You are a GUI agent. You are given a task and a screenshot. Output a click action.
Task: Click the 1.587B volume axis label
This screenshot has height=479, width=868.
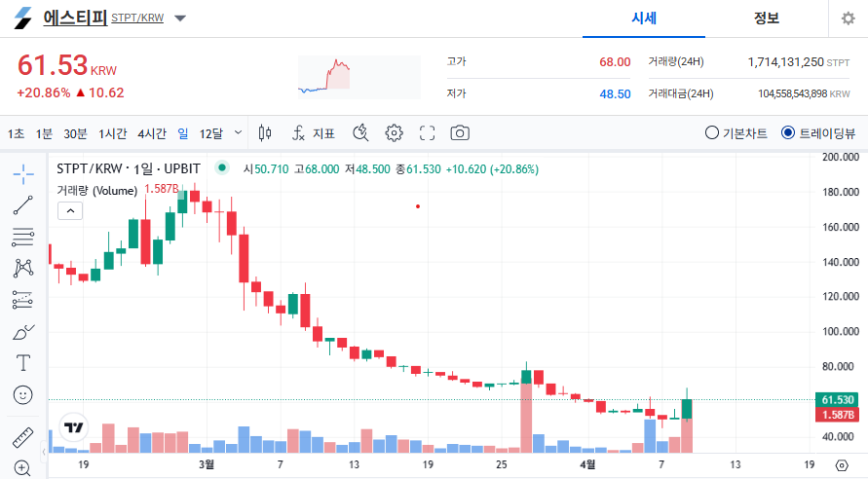click(837, 415)
